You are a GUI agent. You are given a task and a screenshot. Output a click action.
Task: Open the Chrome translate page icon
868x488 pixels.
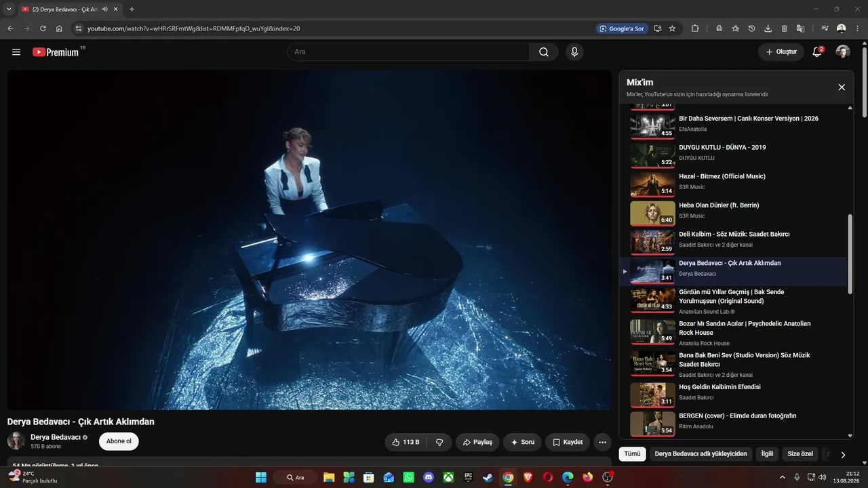(800, 28)
